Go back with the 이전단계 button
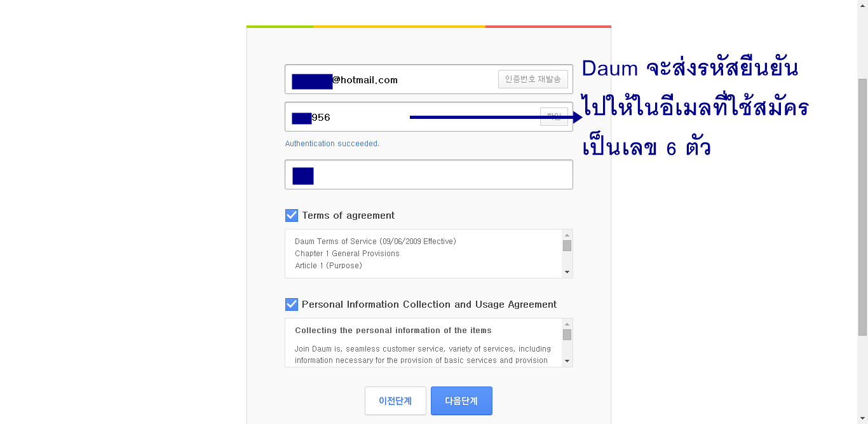 point(395,401)
